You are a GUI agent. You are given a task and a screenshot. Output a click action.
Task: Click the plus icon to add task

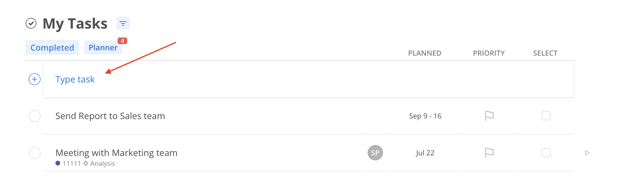[x=35, y=79]
